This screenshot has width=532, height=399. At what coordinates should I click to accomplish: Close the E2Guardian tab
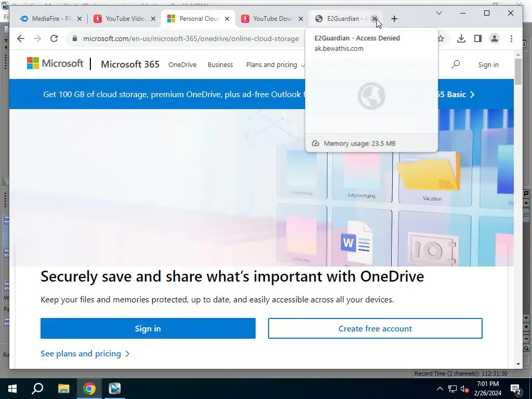click(375, 19)
